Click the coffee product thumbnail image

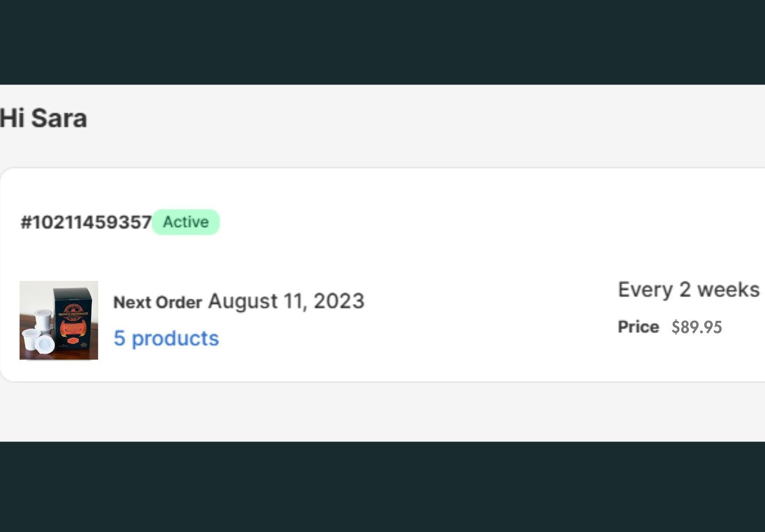click(59, 320)
